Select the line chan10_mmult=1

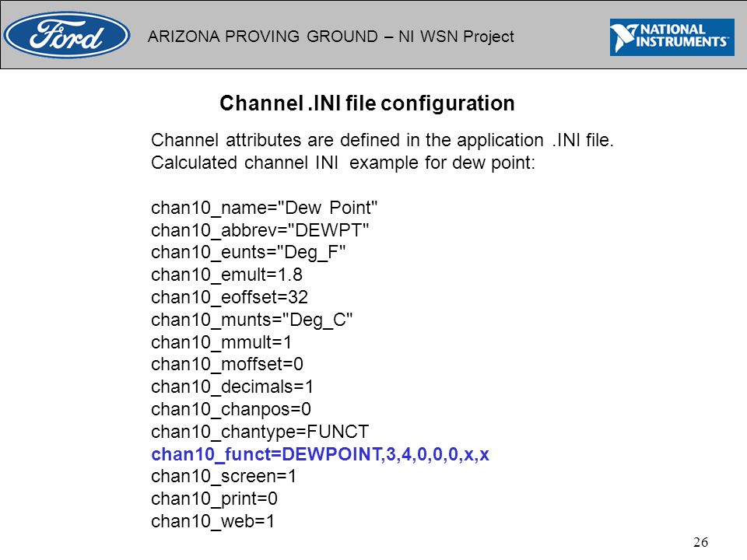point(222,342)
